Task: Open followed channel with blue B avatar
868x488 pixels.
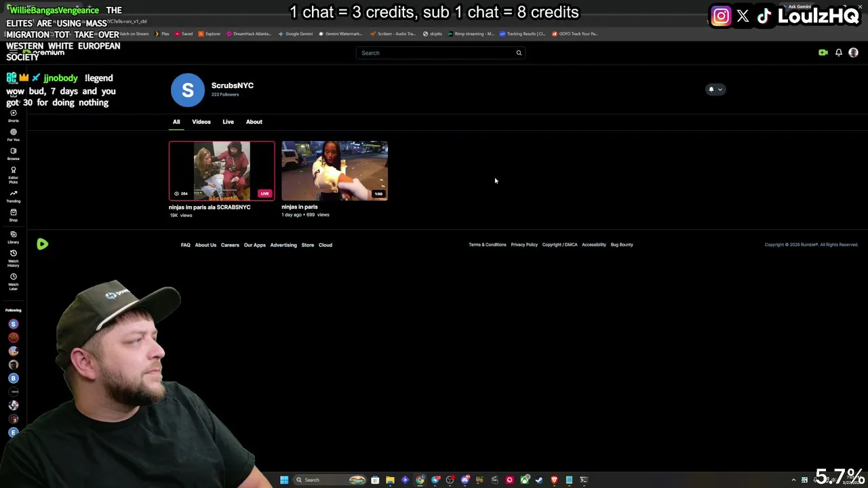Action: 13,378
